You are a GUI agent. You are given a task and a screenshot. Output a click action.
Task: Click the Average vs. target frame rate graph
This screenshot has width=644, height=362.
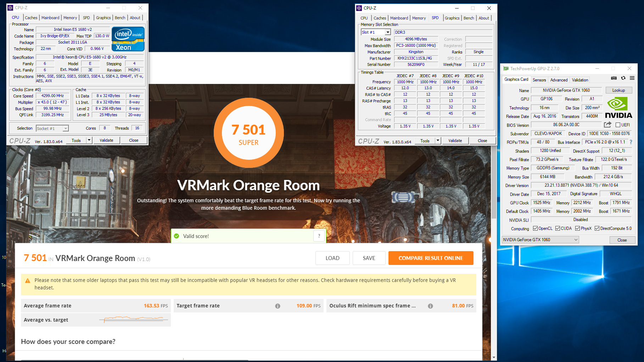click(x=134, y=319)
